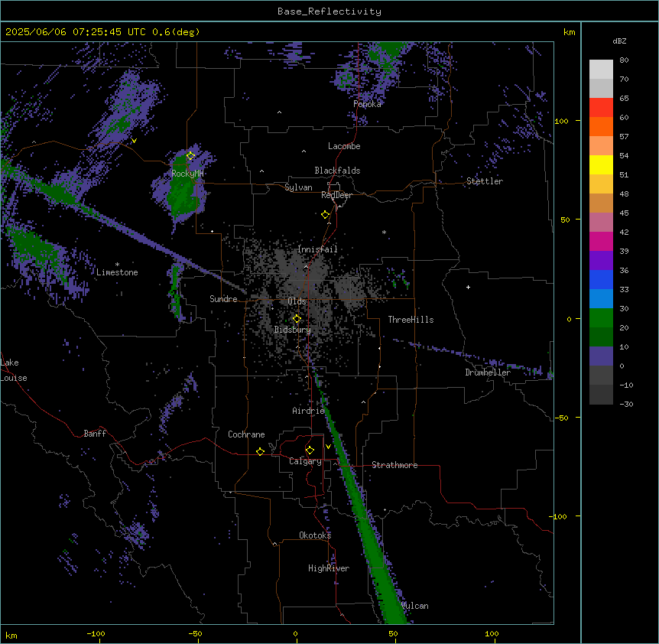Click the km unit label at bottom left

11,635
